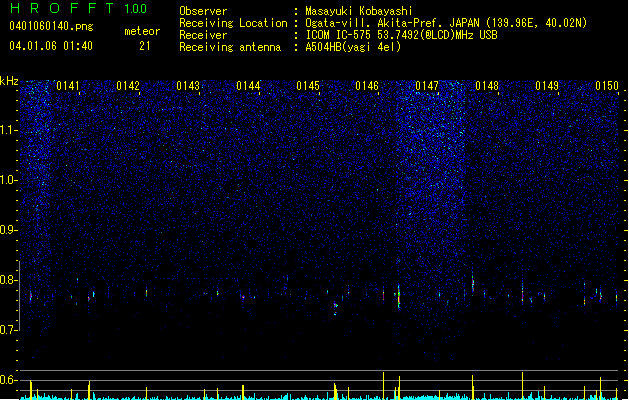Click the meteor label
This screenshot has width=629, height=400.
tap(142, 31)
